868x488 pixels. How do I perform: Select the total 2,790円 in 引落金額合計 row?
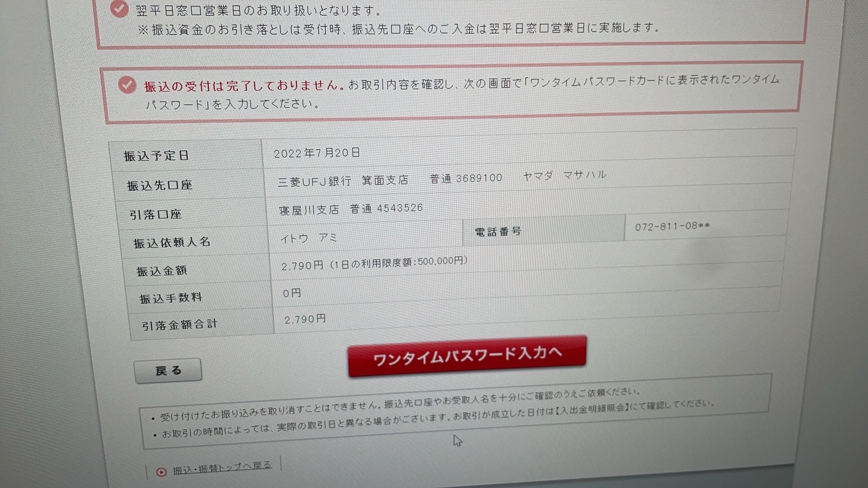tap(305, 319)
